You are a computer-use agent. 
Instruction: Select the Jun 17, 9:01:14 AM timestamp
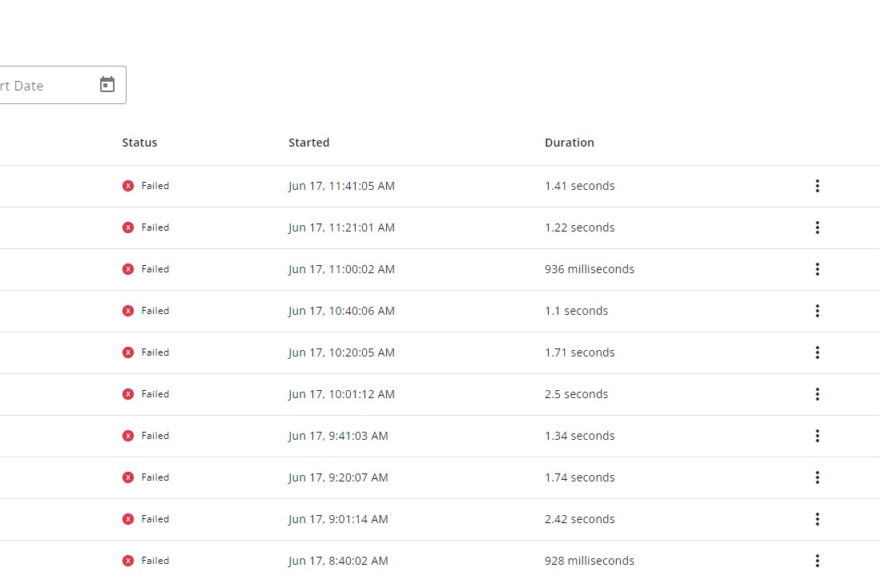338,519
